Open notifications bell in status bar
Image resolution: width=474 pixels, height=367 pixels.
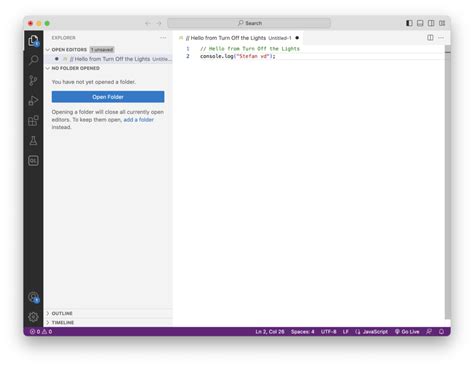441,332
